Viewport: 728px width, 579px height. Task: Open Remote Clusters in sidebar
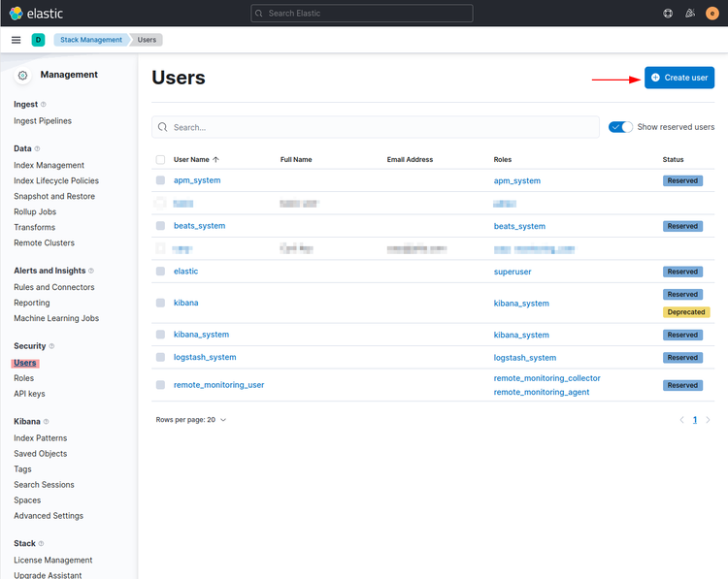tap(44, 243)
